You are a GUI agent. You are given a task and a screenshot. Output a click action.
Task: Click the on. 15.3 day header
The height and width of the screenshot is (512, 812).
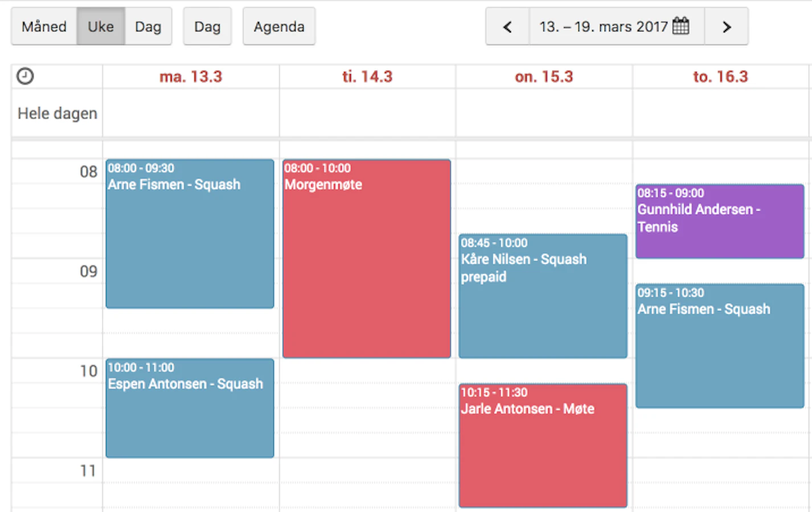tap(544, 77)
